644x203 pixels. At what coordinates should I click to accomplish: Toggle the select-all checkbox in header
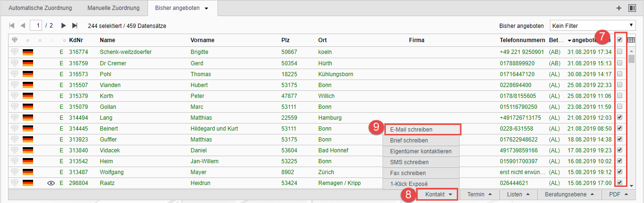(x=619, y=40)
